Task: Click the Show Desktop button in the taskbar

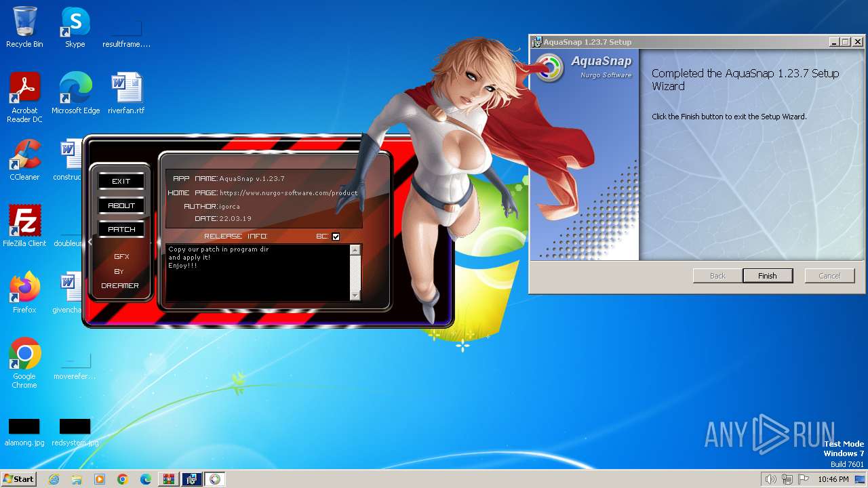Action: (x=861, y=479)
